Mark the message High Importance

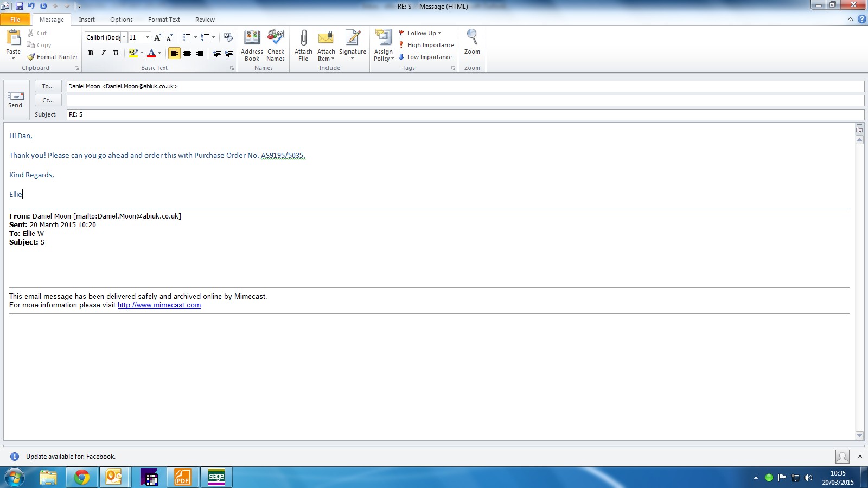pyautogui.click(x=426, y=45)
